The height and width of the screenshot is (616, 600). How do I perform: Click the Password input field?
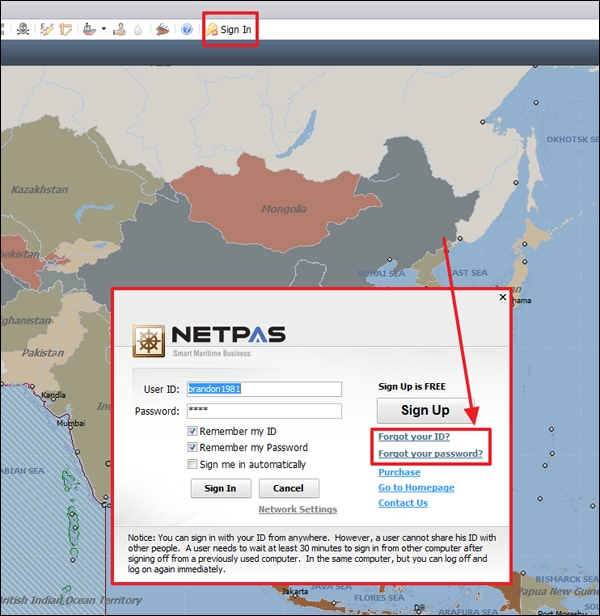(264, 411)
